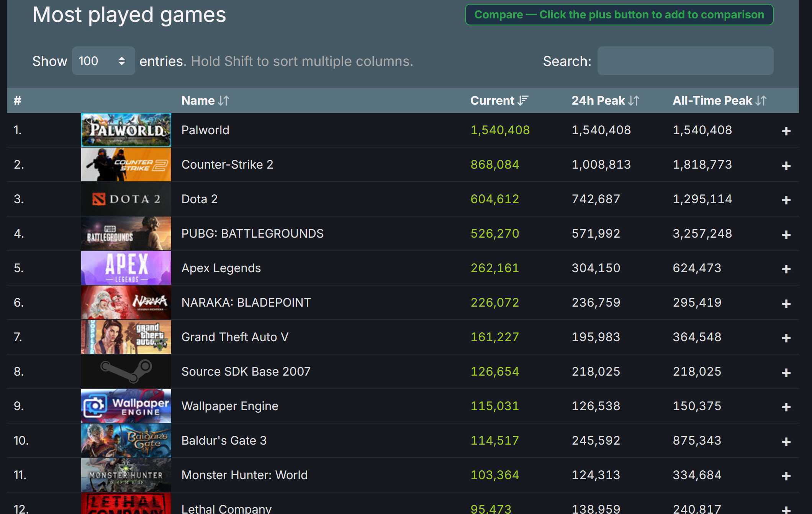Select Wallpaper Engine 24h peak 126,538

pyautogui.click(x=596, y=406)
